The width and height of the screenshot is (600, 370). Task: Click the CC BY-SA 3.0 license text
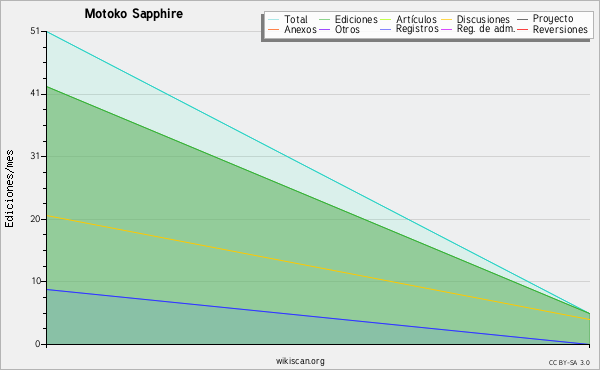pyautogui.click(x=569, y=363)
